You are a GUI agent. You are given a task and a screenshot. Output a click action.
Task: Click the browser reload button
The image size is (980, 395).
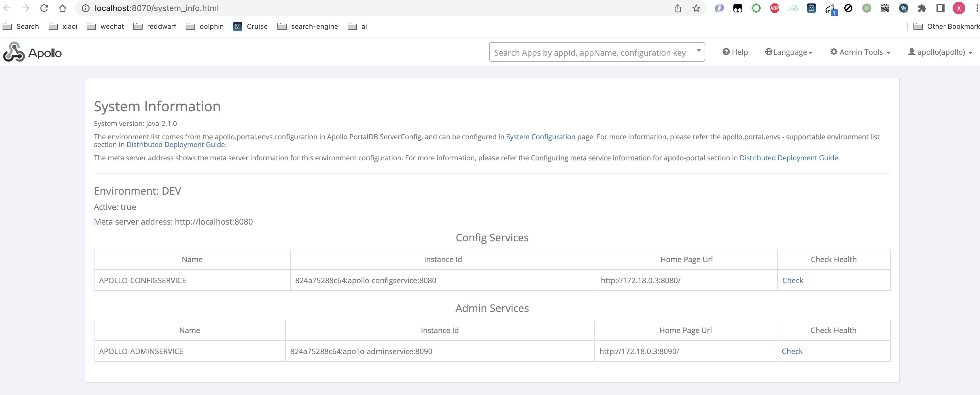44,8
